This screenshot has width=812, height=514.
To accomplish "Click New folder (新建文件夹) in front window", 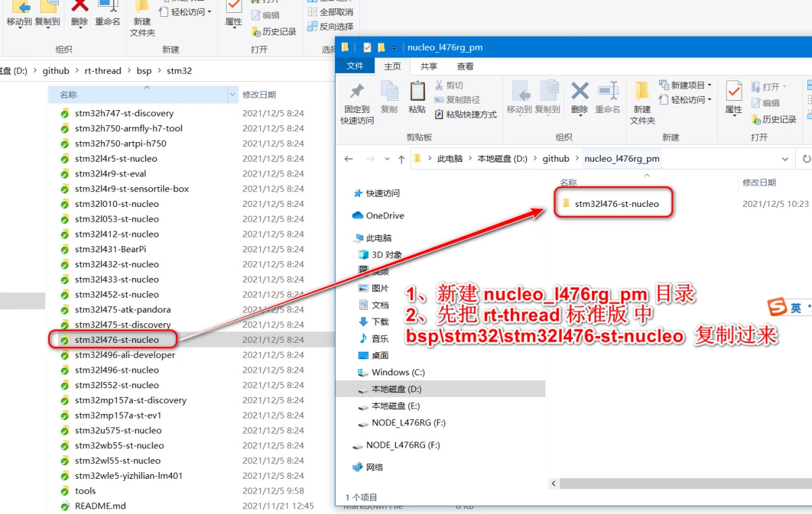I will tap(642, 103).
